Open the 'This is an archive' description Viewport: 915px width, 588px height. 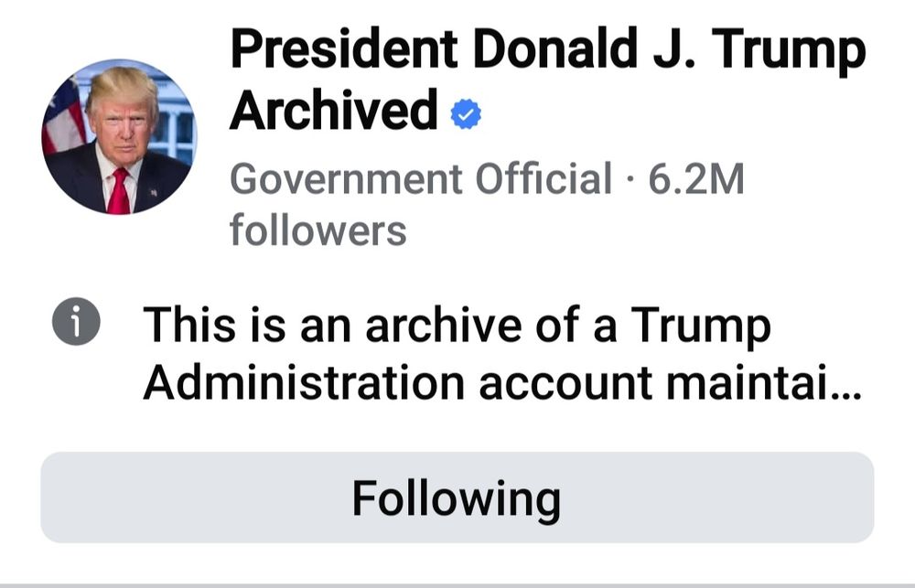[501, 354]
